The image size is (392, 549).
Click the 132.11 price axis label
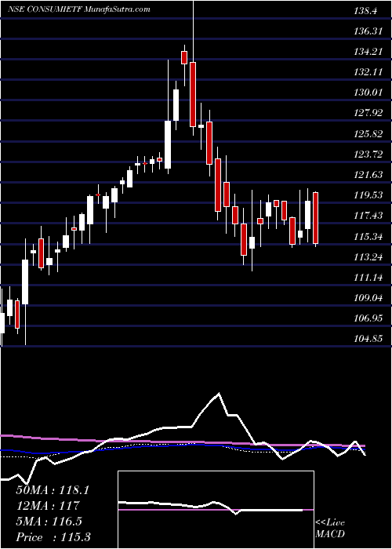pos(368,72)
